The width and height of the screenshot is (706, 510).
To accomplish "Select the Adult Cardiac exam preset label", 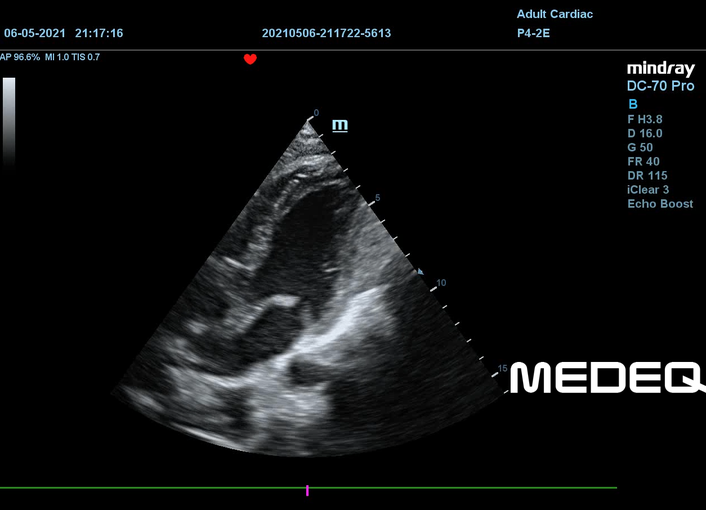I will tap(554, 14).
